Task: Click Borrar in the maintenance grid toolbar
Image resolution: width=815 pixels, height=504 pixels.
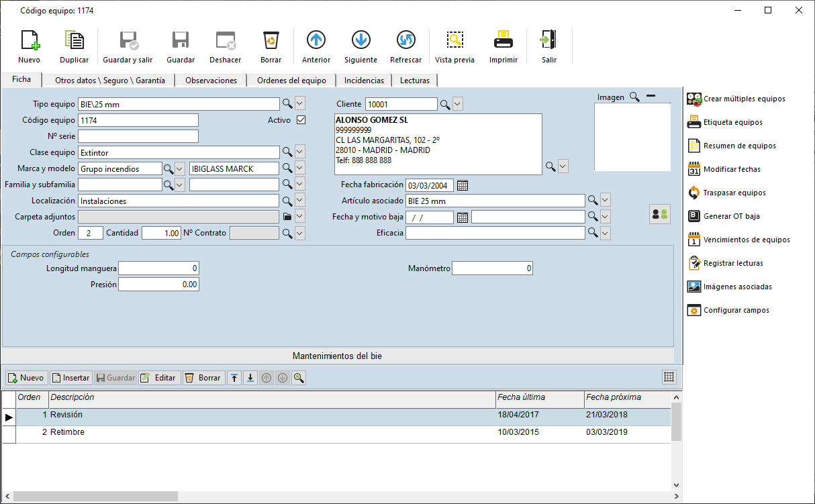Action: pos(203,378)
